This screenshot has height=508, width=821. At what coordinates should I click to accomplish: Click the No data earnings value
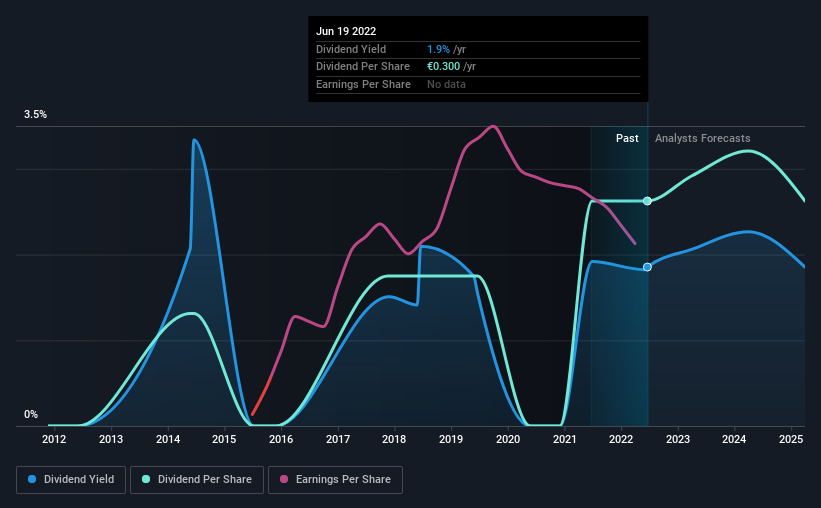446,84
